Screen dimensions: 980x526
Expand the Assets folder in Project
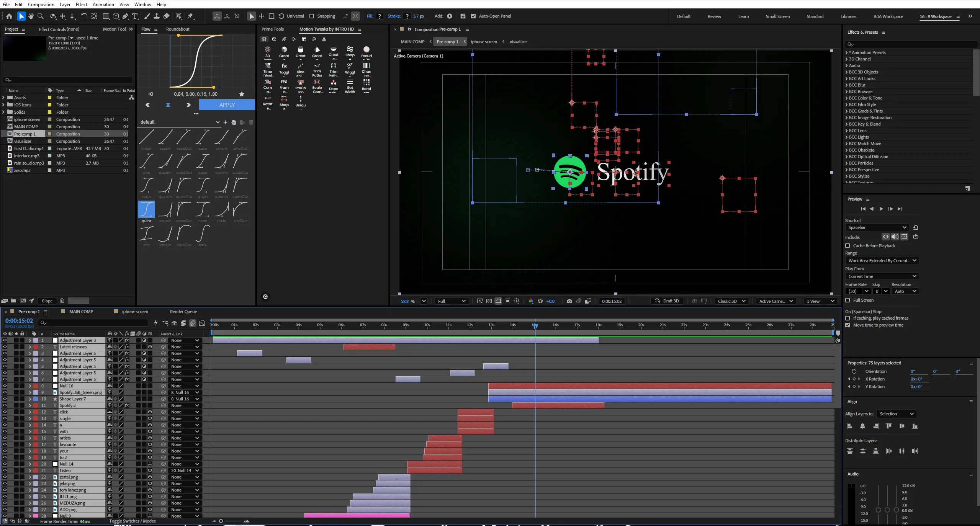[x=3, y=98]
